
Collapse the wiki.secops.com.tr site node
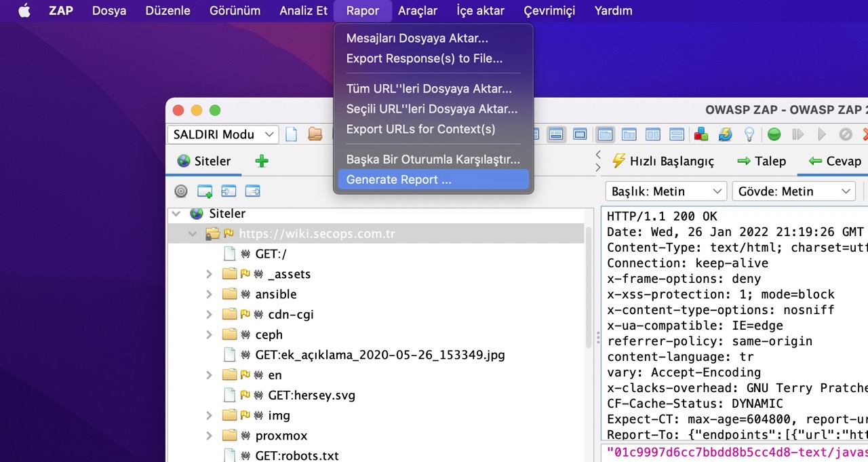tap(193, 234)
